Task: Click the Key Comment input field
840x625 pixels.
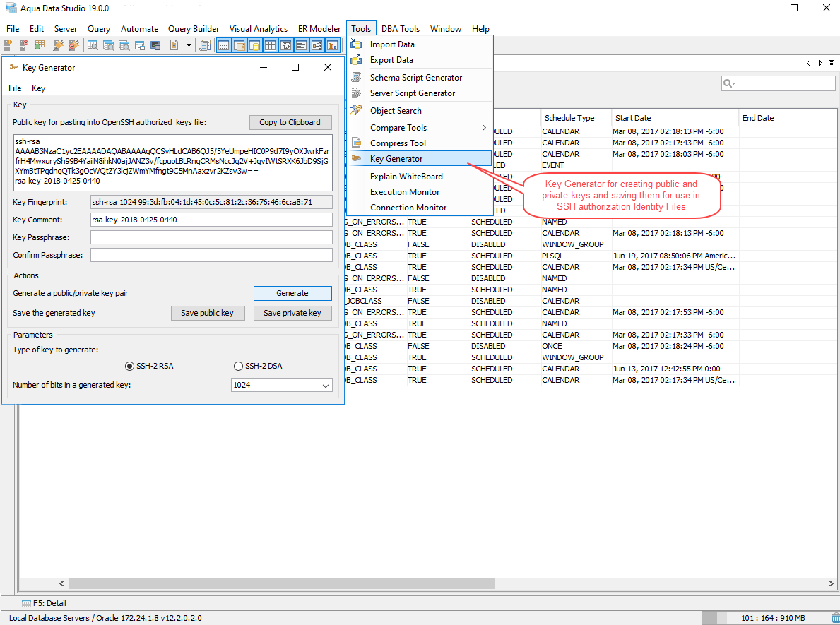Action: tap(211, 220)
